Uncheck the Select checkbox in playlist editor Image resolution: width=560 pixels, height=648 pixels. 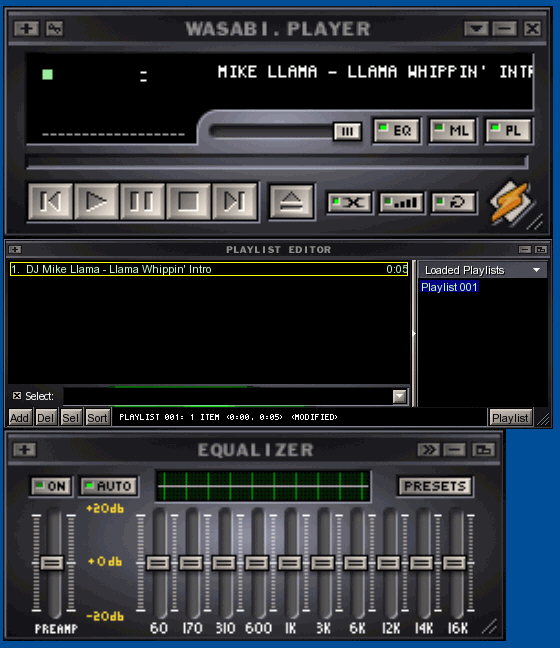[17, 395]
